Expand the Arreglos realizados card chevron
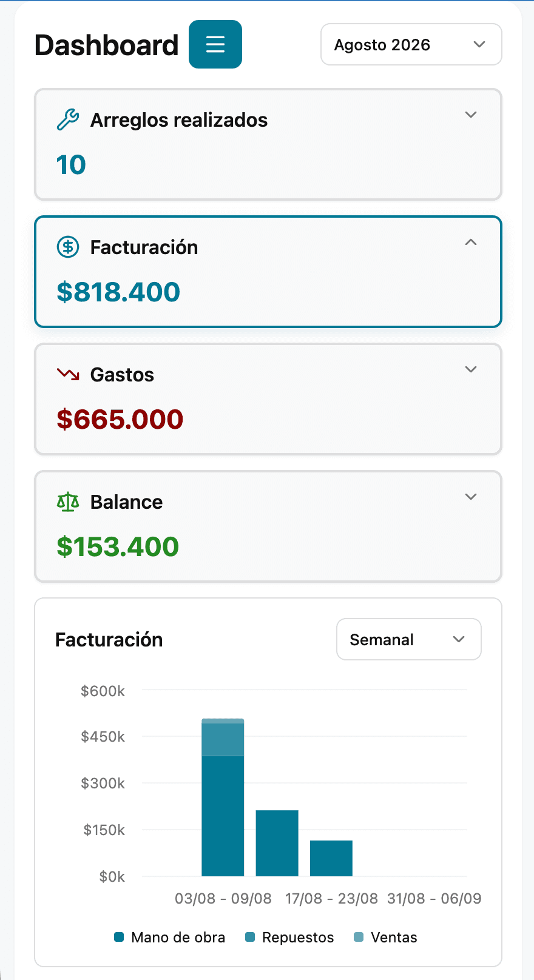 point(471,115)
